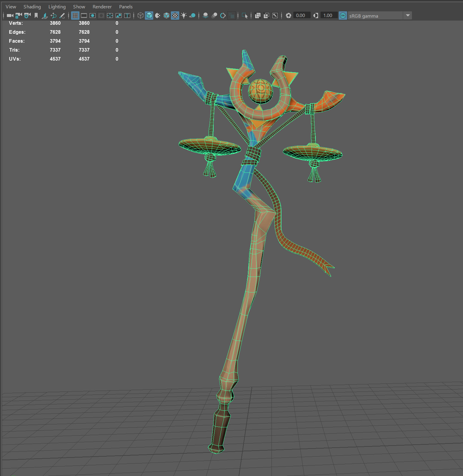
Task: Click the Image Plane icon
Action: [45, 16]
